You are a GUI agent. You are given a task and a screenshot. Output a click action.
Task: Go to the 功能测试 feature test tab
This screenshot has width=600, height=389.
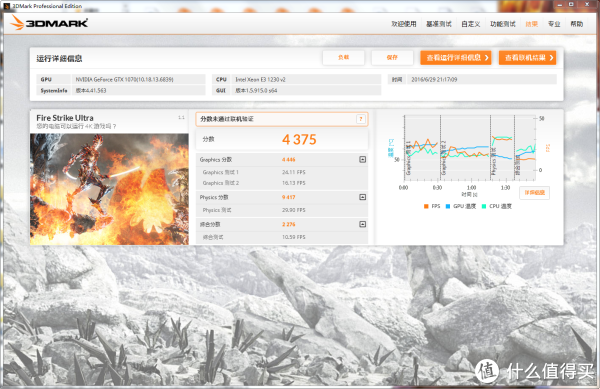(503, 24)
